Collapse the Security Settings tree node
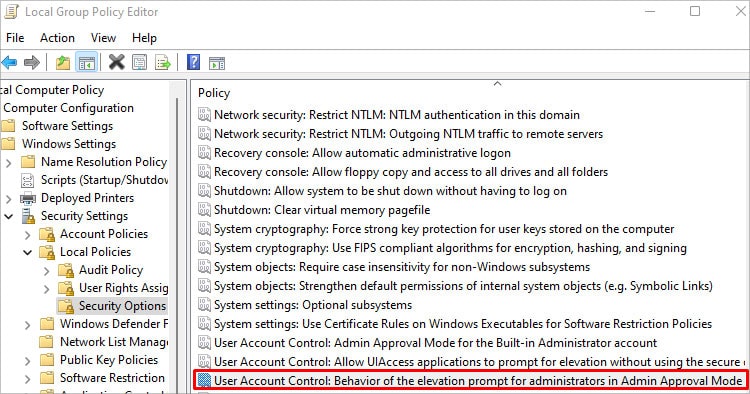The width and height of the screenshot is (750, 394). [x=9, y=216]
